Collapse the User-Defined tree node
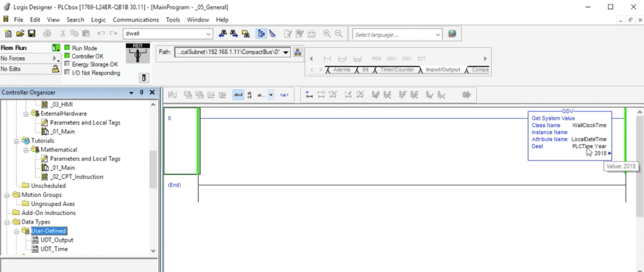644x272 pixels. click(17, 231)
